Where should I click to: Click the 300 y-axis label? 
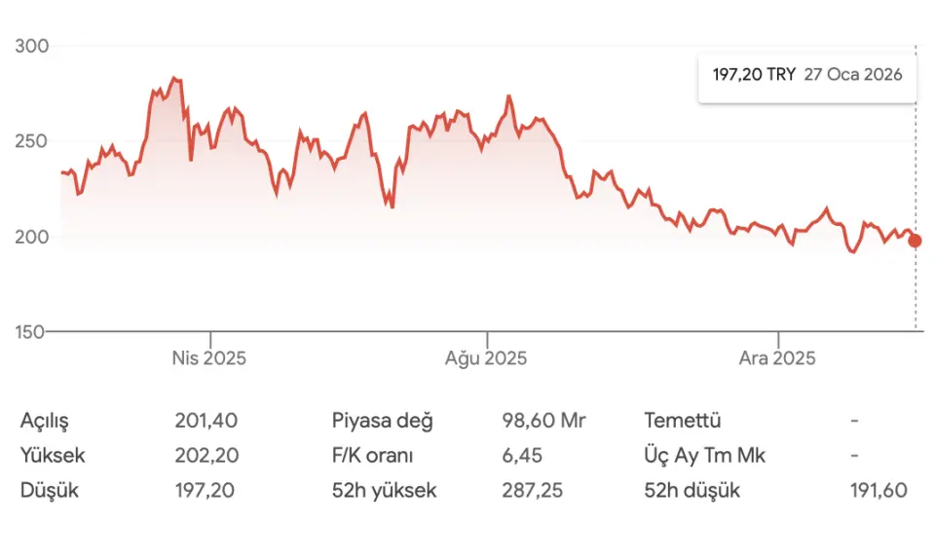tap(33, 47)
